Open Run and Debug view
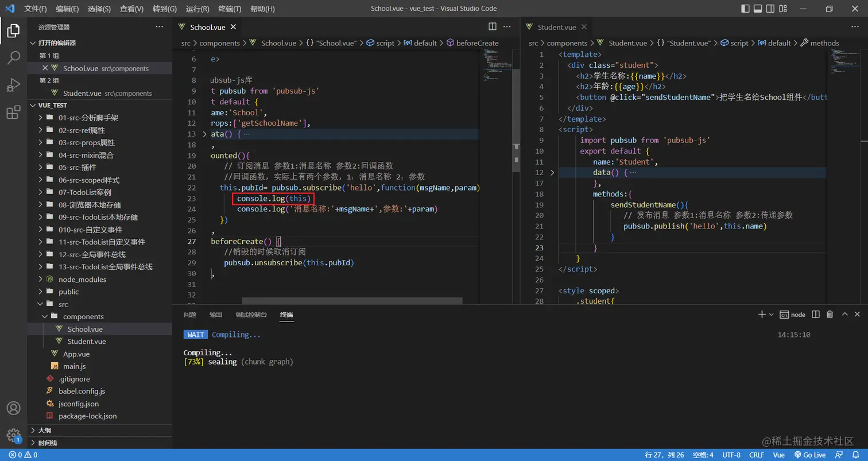The image size is (868, 461). 13,85
